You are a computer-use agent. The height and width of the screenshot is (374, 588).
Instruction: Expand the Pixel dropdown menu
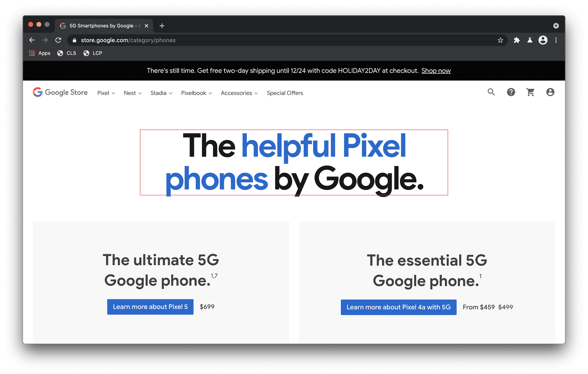[x=106, y=93]
